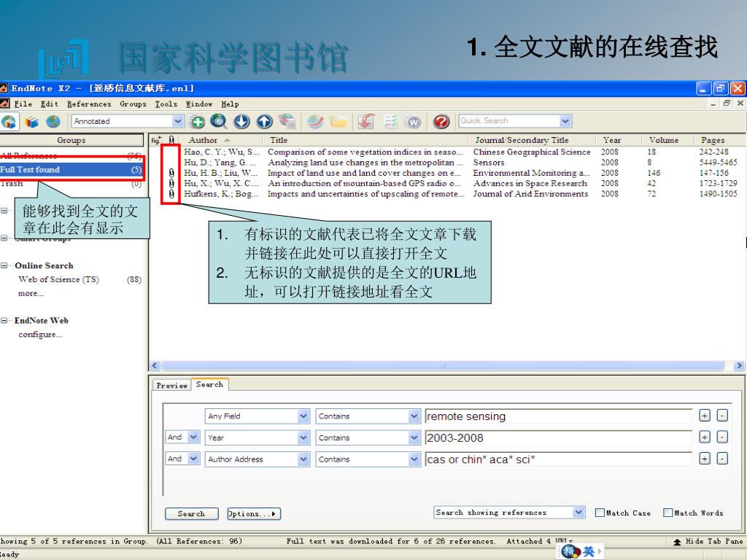Open the References menu
The width and height of the screenshot is (747, 560).
(89, 104)
